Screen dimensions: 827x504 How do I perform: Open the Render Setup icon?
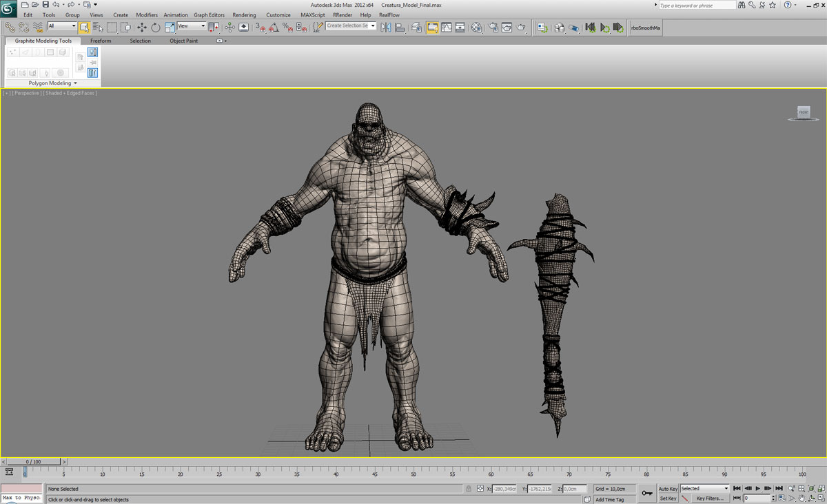[493, 28]
